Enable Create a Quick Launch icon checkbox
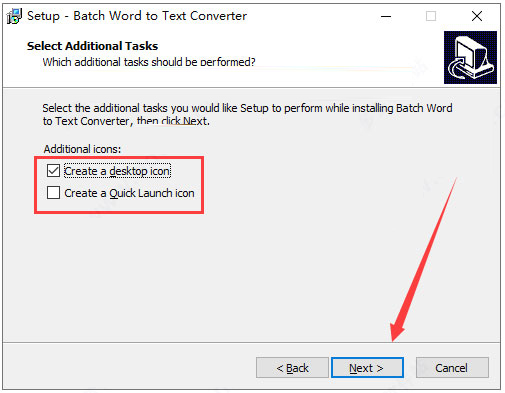 [x=53, y=193]
